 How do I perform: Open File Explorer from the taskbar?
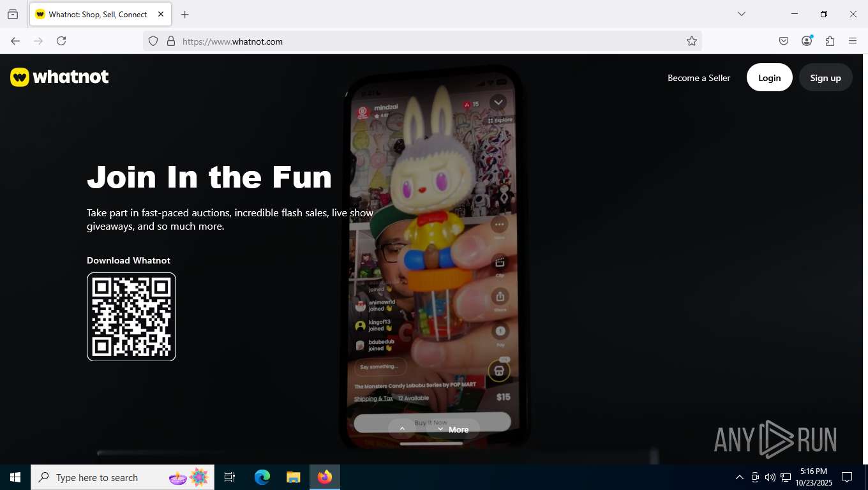tap(293, 477)
